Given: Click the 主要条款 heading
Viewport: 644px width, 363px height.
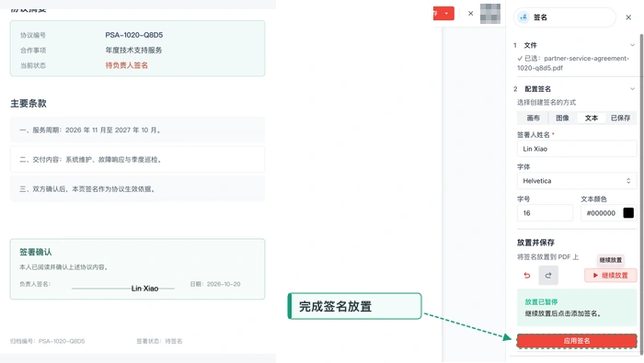Looking at the screenshot, I should pos(29,103).
